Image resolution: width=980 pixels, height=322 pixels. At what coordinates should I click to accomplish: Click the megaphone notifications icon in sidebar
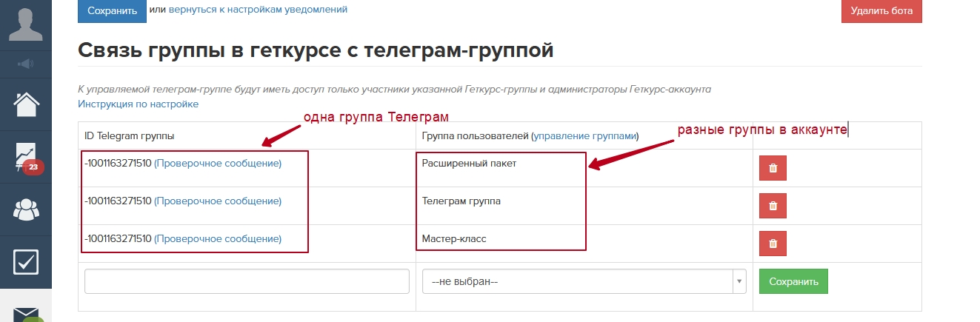click(x=26, y=64)
